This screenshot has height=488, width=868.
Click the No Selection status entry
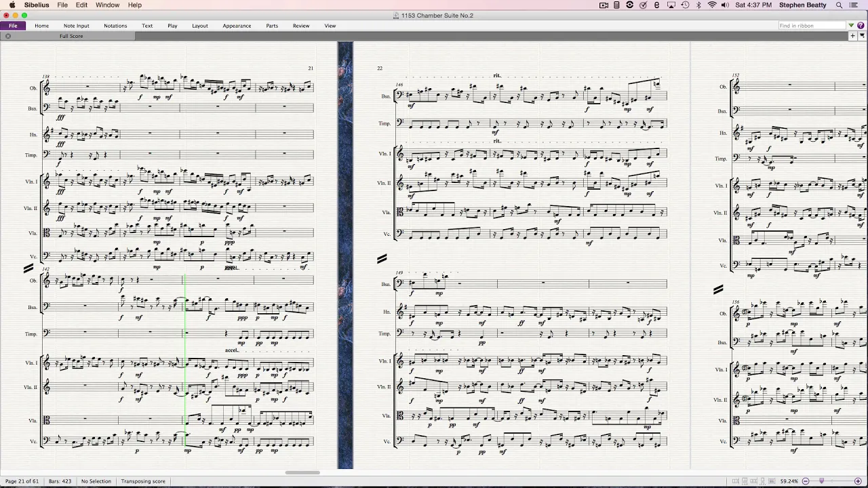pyautogui.click(x=96, y=481)
